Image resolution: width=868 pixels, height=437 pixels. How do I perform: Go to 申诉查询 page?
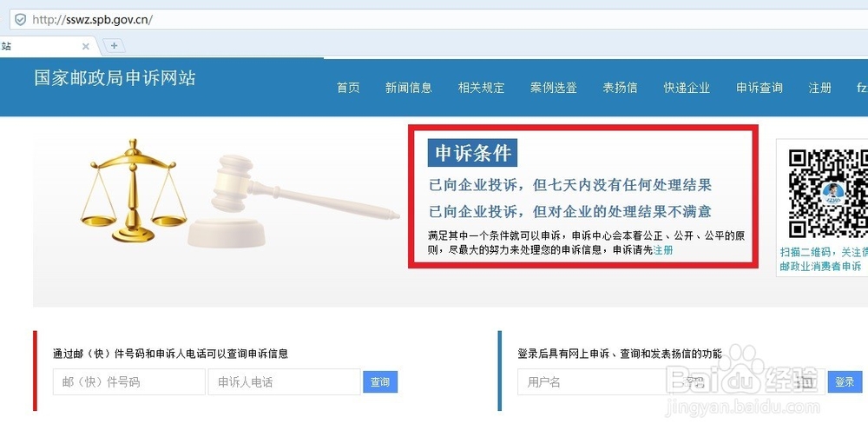click(759, 88)
